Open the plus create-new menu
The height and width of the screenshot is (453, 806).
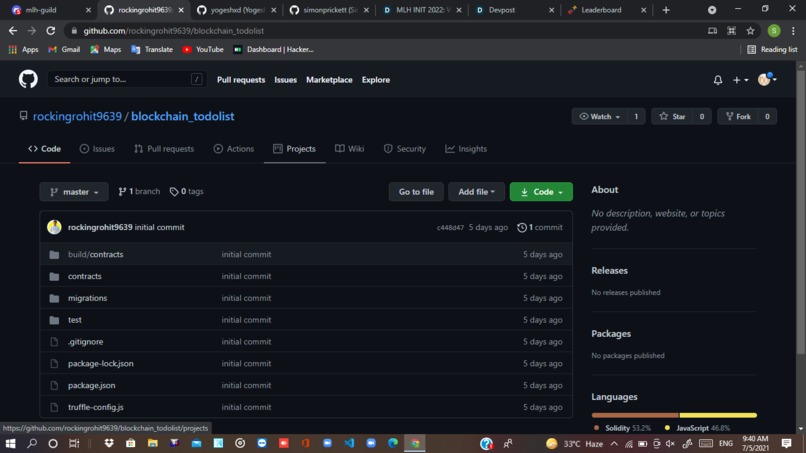(740, 80)
